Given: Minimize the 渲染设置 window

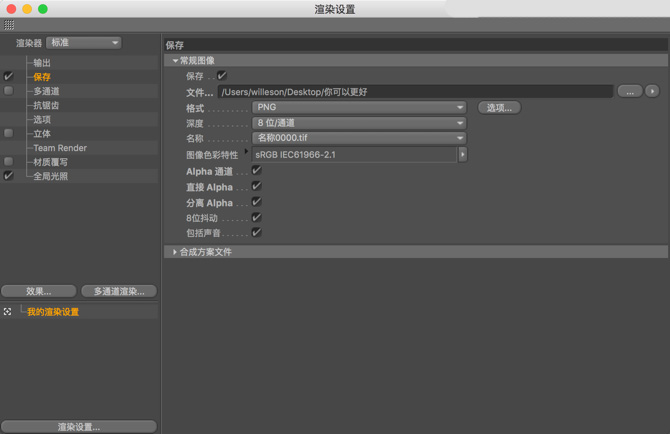Looking at the screenshot, I should point(27,9).
